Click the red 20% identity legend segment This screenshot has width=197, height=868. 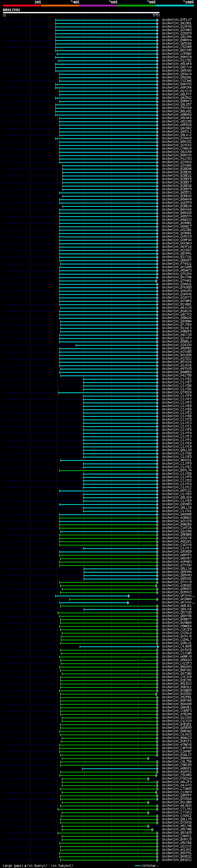tap(22, 6)
